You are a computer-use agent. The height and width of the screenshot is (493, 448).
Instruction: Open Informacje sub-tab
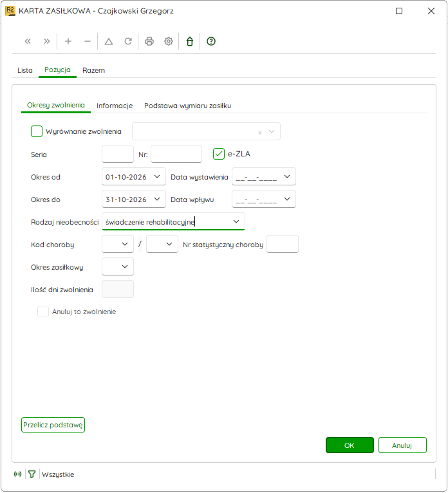coord(115,106)
